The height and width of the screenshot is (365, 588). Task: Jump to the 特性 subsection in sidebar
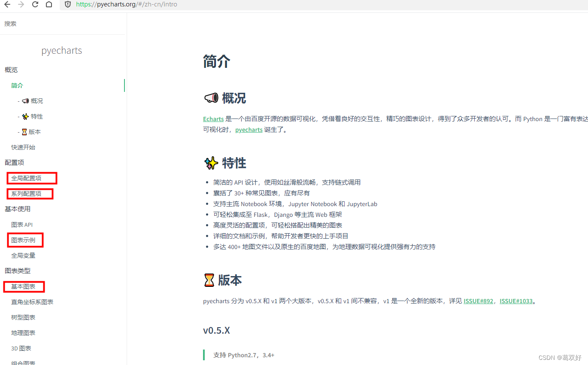pos(32,116)
